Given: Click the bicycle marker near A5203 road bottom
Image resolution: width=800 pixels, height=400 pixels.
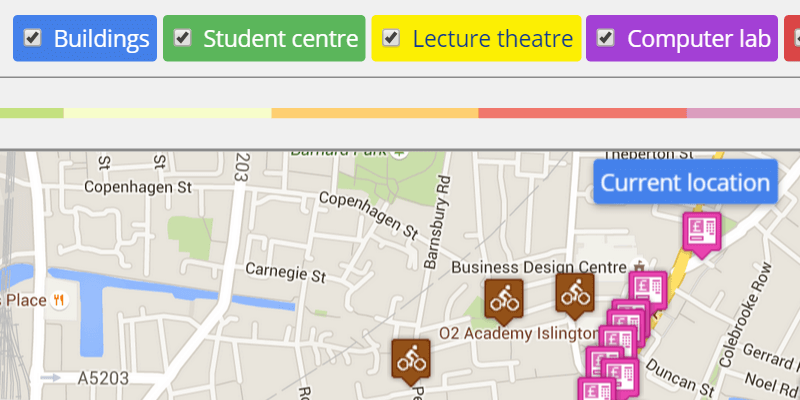Looking at the screenshot, I should click(x=411, y=361).
